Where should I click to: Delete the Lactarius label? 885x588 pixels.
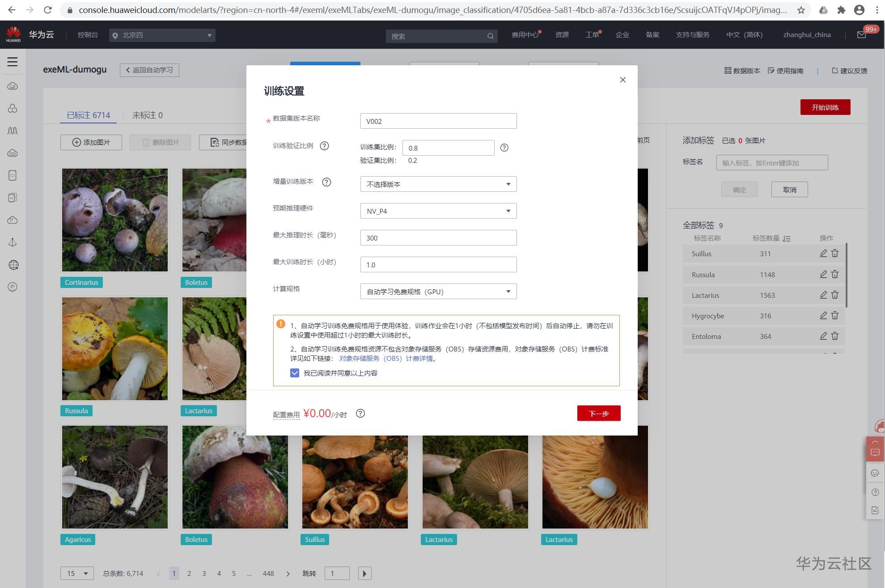point(835,295)
